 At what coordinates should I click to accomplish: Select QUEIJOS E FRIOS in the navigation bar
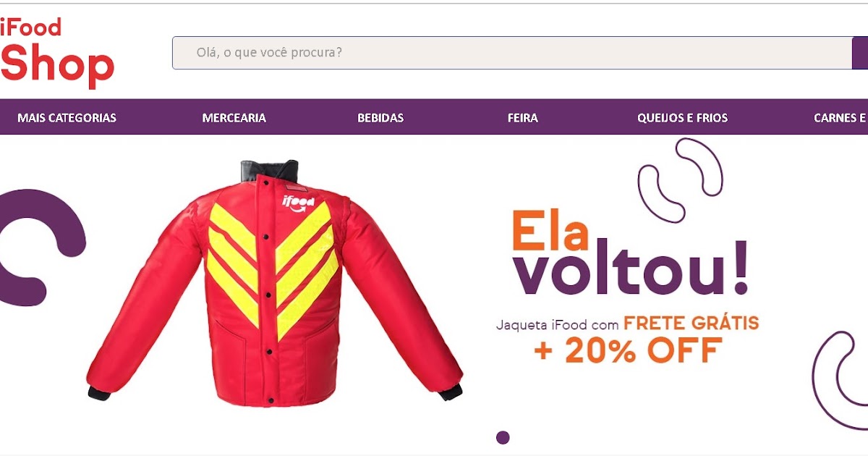tap(683, 118)
